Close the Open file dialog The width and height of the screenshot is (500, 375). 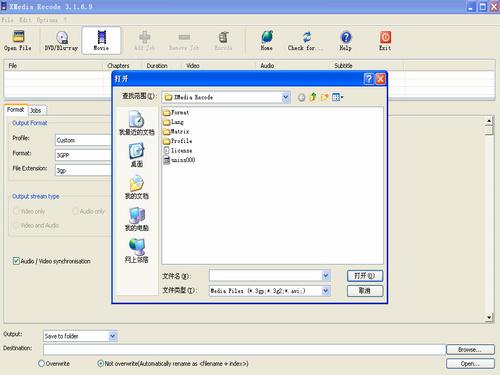380,79
